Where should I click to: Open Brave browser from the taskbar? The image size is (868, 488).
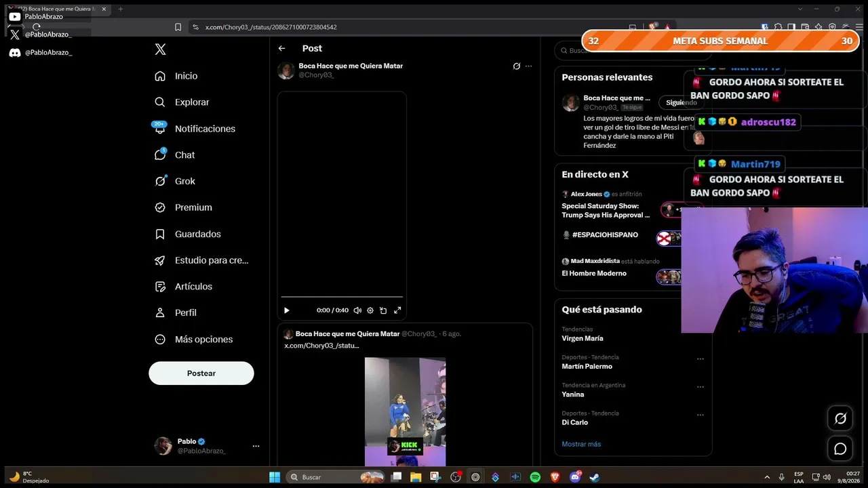[555, 477]
